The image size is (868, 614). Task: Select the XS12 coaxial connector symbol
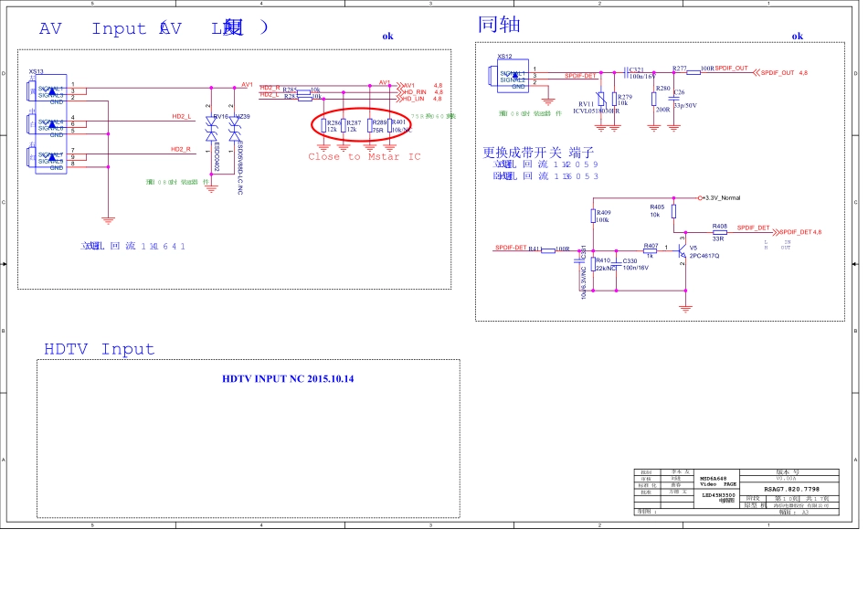coord(512,76)
